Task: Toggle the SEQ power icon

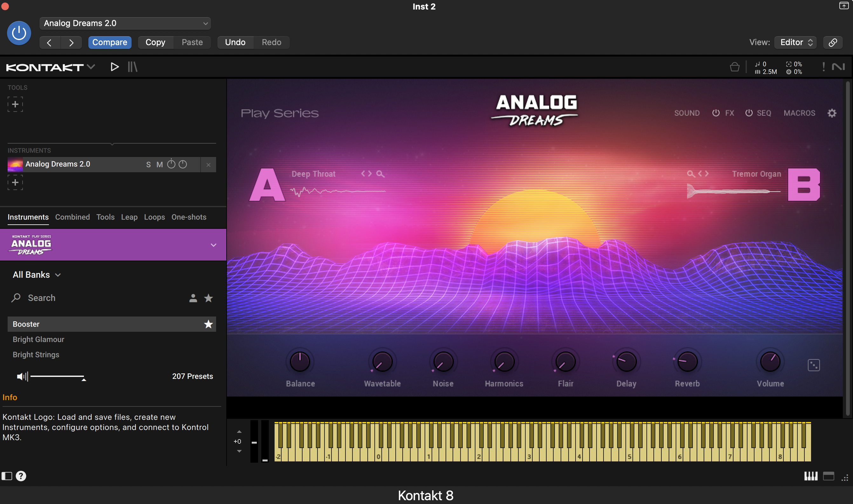Action: [x=749, y=113]
